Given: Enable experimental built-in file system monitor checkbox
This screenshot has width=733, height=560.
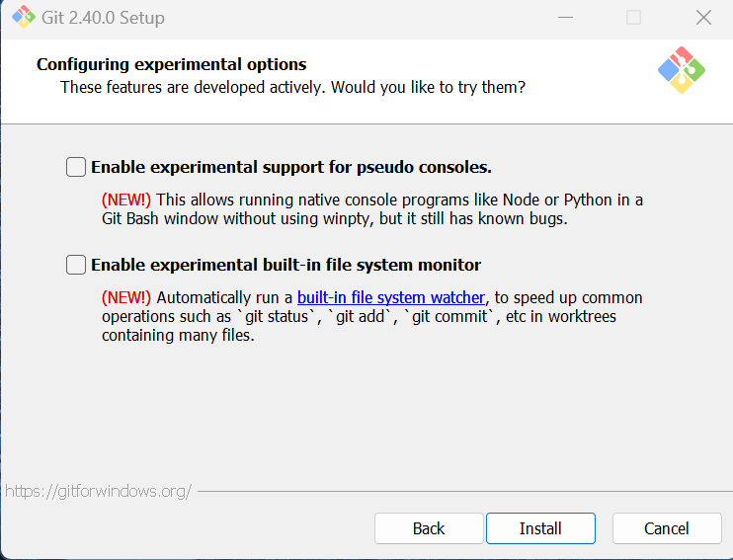Looking at the screenshot, I should (76, 265).
